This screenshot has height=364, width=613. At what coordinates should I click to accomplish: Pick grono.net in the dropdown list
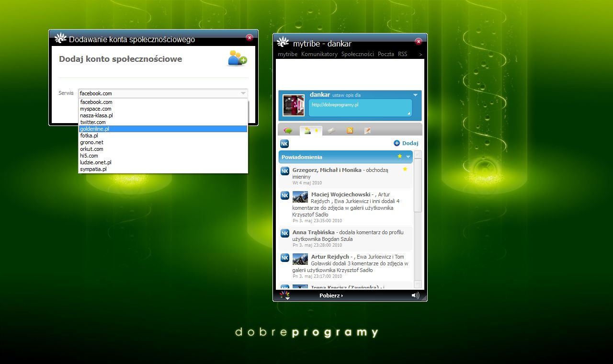[163, 142]
